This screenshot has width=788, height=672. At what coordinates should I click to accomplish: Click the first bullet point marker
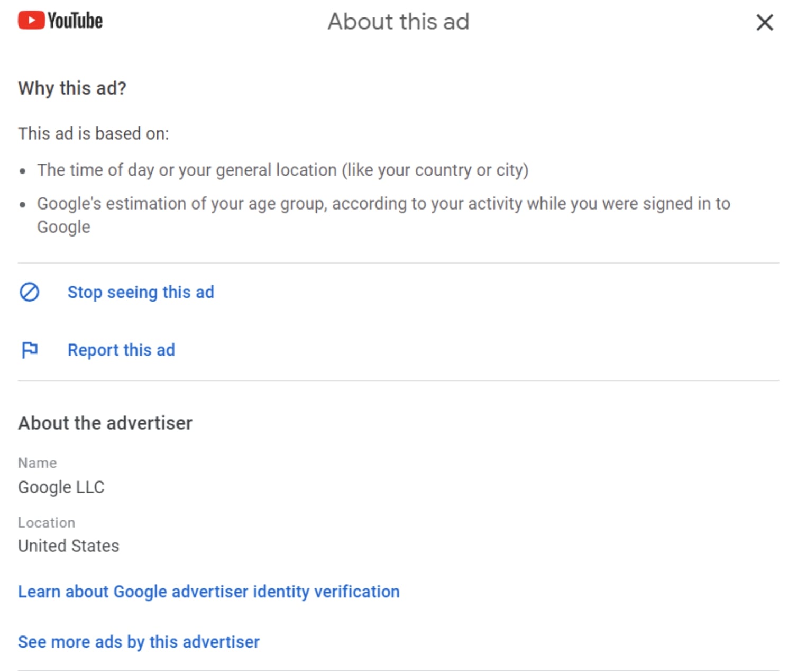[x=22, y=171]
